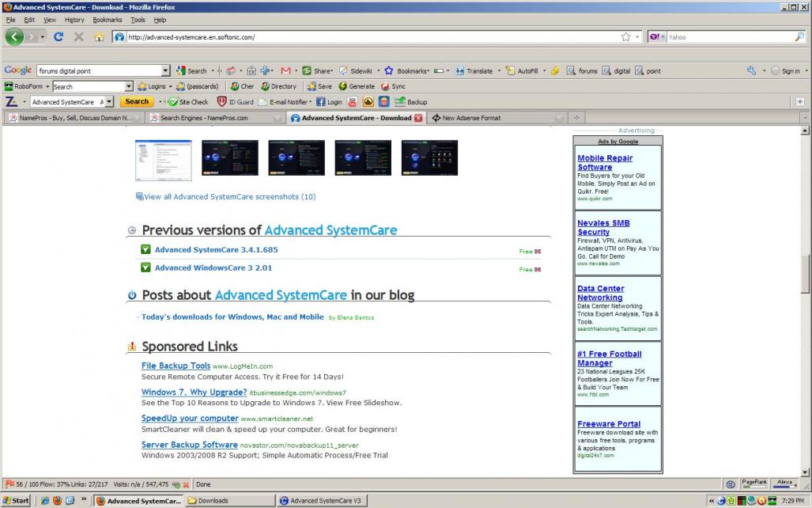Viewport: 812px width, 508px height.
Task: Click the address bar URL field
Action: point(373,37)
